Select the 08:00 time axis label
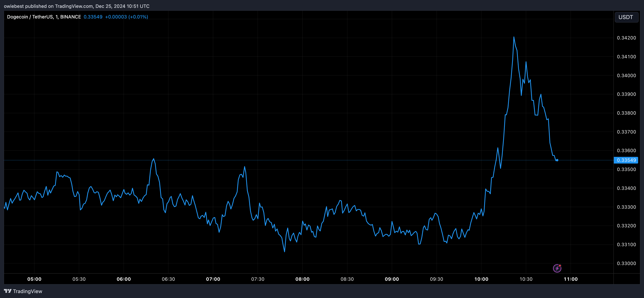 pyautogui.click(x=302, y=279)
